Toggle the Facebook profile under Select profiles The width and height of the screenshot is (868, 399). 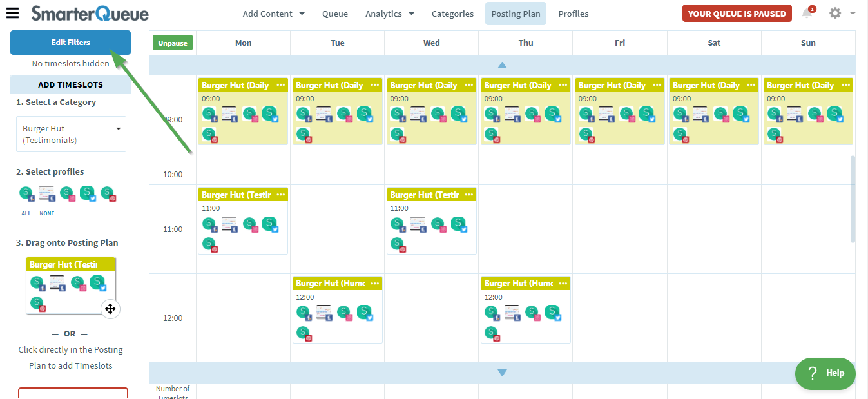(27, 194)
